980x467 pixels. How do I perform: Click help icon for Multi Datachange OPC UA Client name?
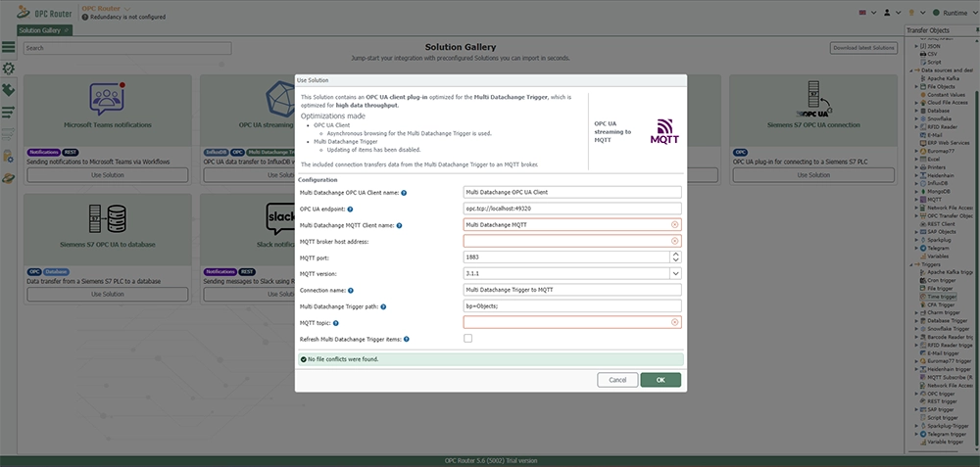pyautogui.click(x=404, y=193)
